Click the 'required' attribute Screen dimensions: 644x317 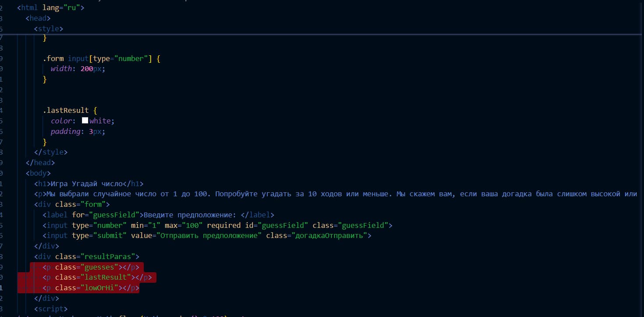tap(224, 225)
